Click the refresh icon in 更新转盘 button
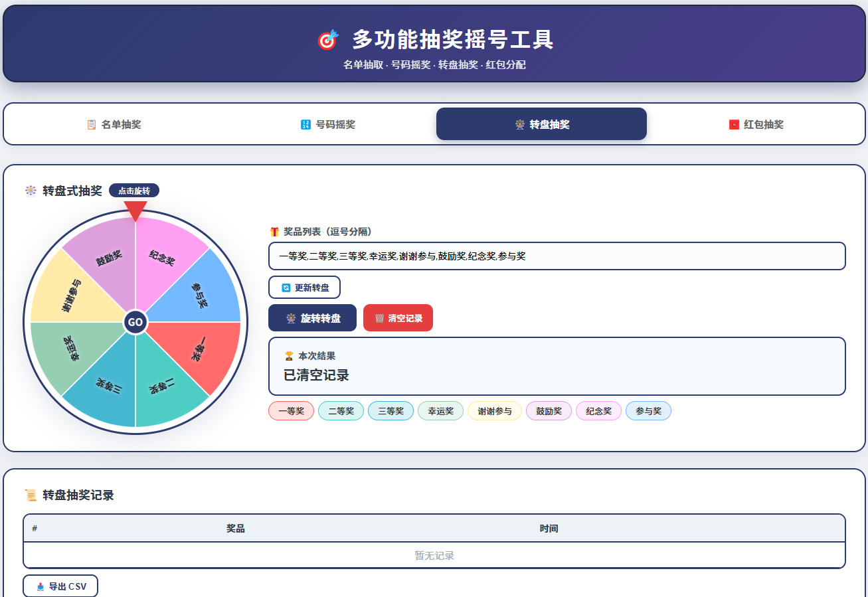Image resolution: width=868 pixels, height=597 pixels. point(286,288)
